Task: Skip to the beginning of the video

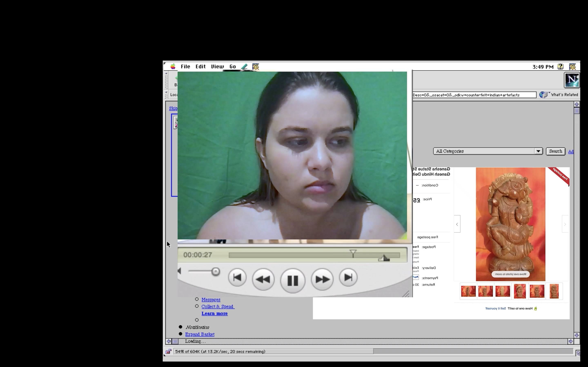Action: [237, 277]
